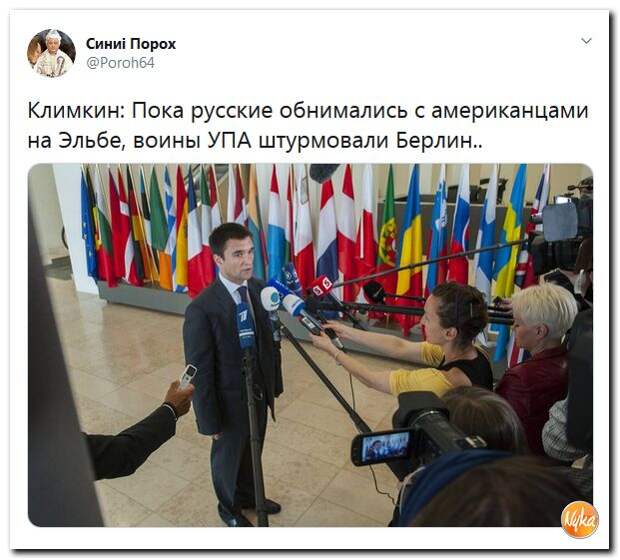Open the Синиі Порох display name link
This screenshot has height=560, width=620.
tap(131, 44)
